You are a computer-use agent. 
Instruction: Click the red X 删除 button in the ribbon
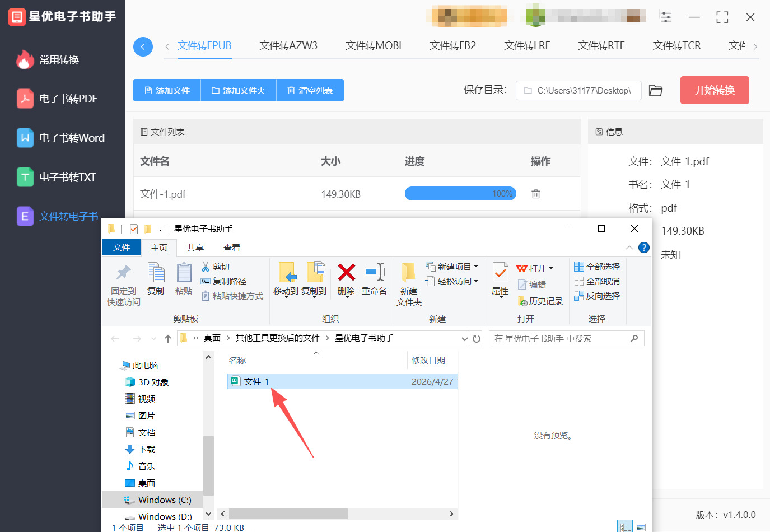point(346,279)
